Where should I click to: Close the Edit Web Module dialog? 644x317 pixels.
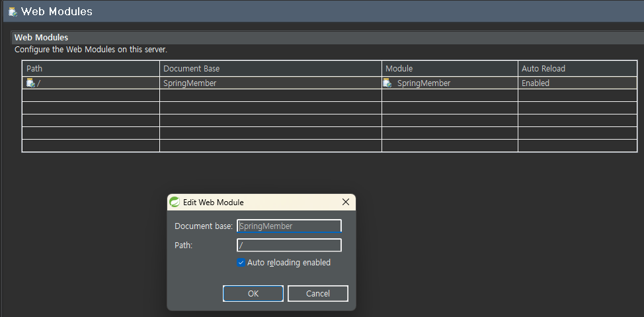(x=346, y=202)
